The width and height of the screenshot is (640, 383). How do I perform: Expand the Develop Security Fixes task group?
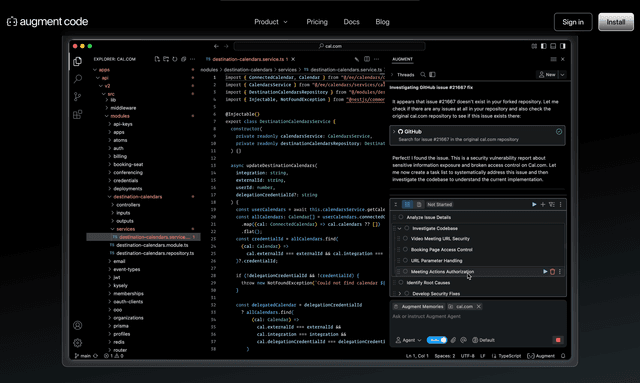[x=400, y=294]
